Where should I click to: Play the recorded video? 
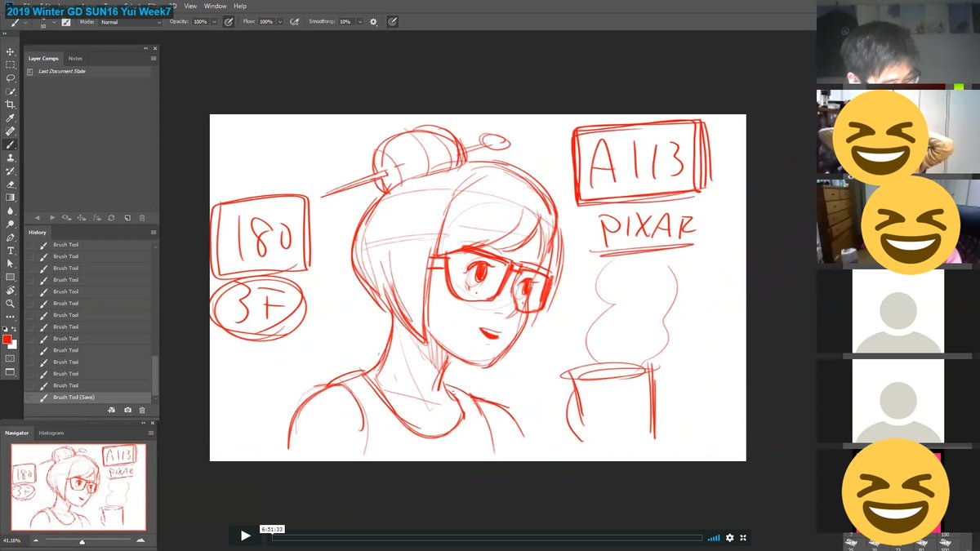click(245, 535)
